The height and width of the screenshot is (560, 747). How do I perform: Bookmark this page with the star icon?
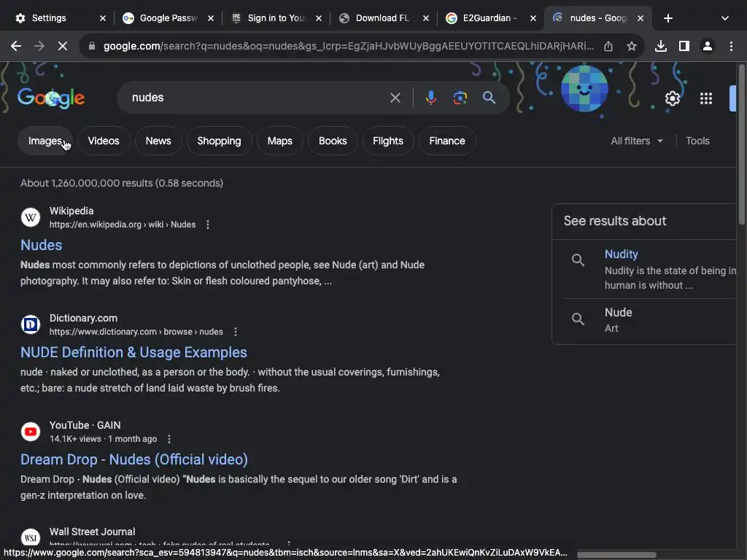632,46
